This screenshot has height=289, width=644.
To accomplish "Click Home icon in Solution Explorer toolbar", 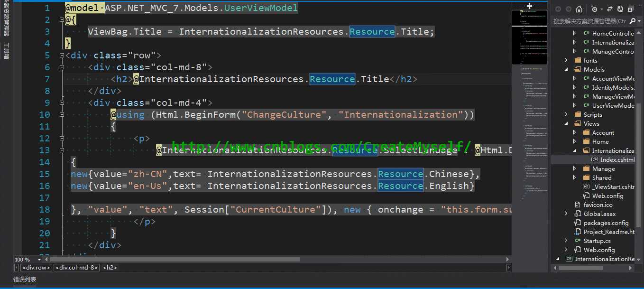I will [x=579, y=9].
